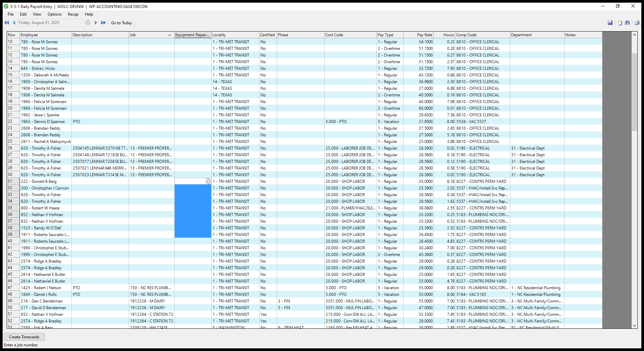The width and height of the screenshot is (644, 351).
Task: Click the Friday, August 01, 2025 date field
Action: [51, 23]
